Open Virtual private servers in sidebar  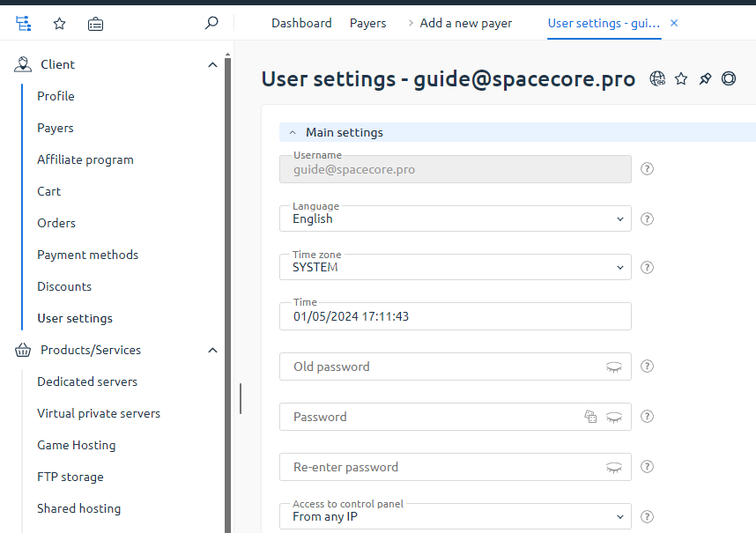coord(99,413)
